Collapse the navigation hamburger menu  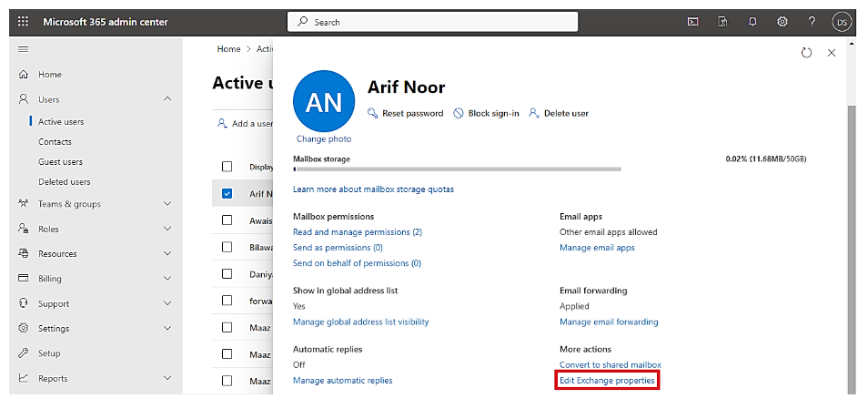pyautogui.click(x=24, y=49)
